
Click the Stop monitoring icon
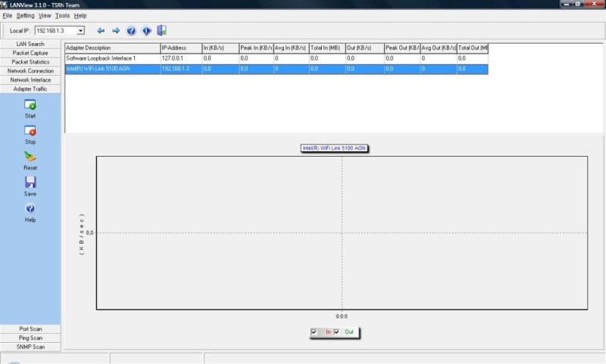(x=30, y=131)
